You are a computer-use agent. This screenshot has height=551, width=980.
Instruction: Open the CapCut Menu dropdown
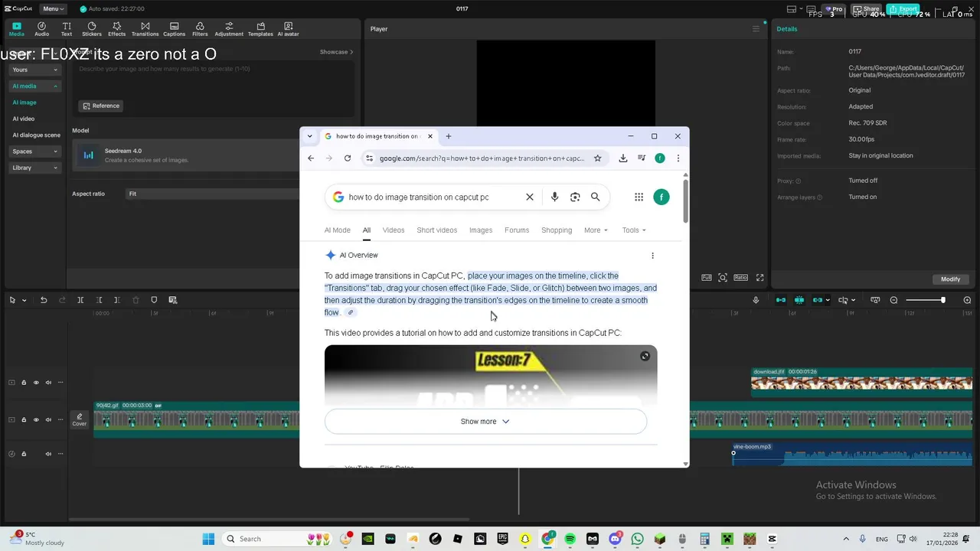click(x=52, y=8)
